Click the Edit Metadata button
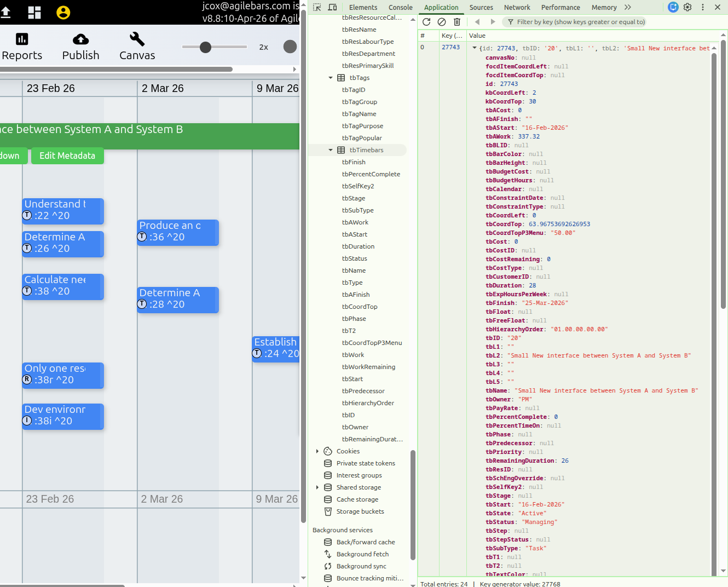728x587 pixels. (67, 156)
